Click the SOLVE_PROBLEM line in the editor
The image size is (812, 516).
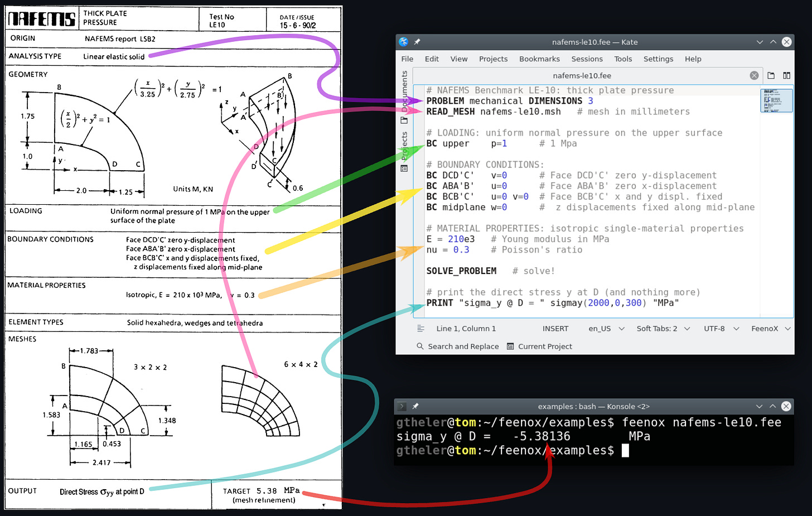point(490,271)
